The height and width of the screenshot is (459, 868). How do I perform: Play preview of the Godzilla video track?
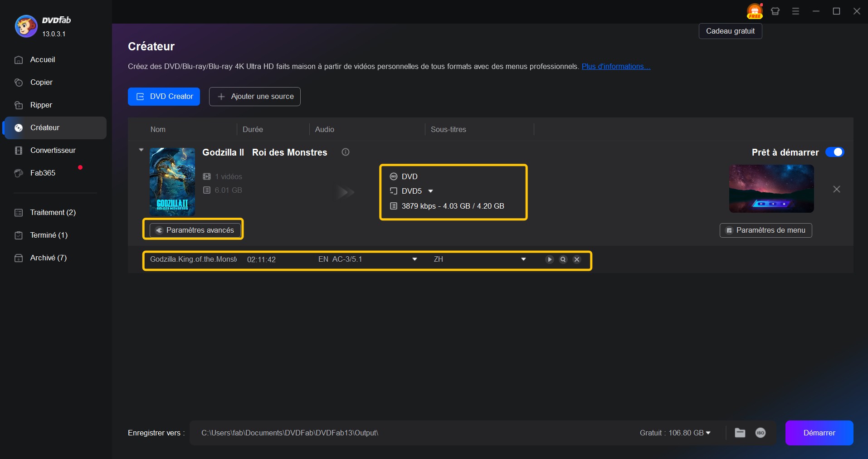coord(549,259)
